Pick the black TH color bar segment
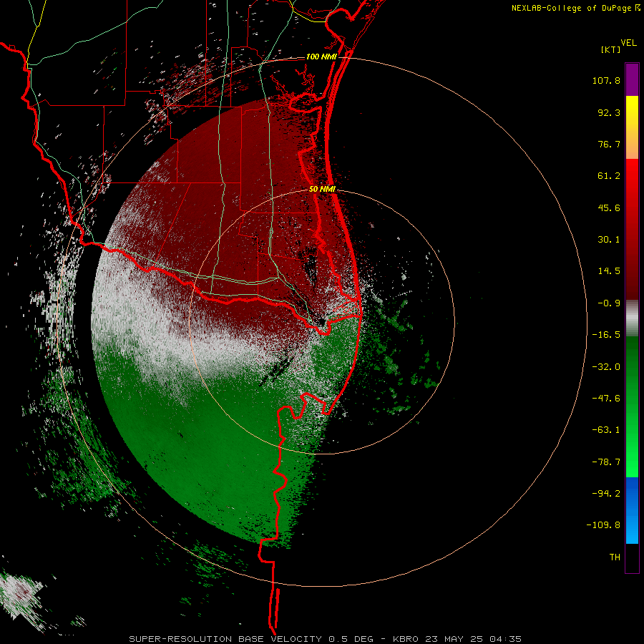Image resolution: width=644 pixels, height=644 pixels. click(632, 557)
